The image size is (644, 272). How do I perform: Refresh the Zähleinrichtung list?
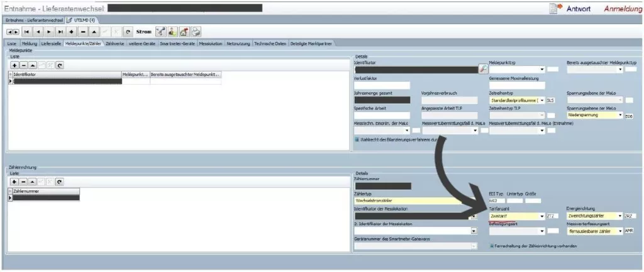[60, 181]
